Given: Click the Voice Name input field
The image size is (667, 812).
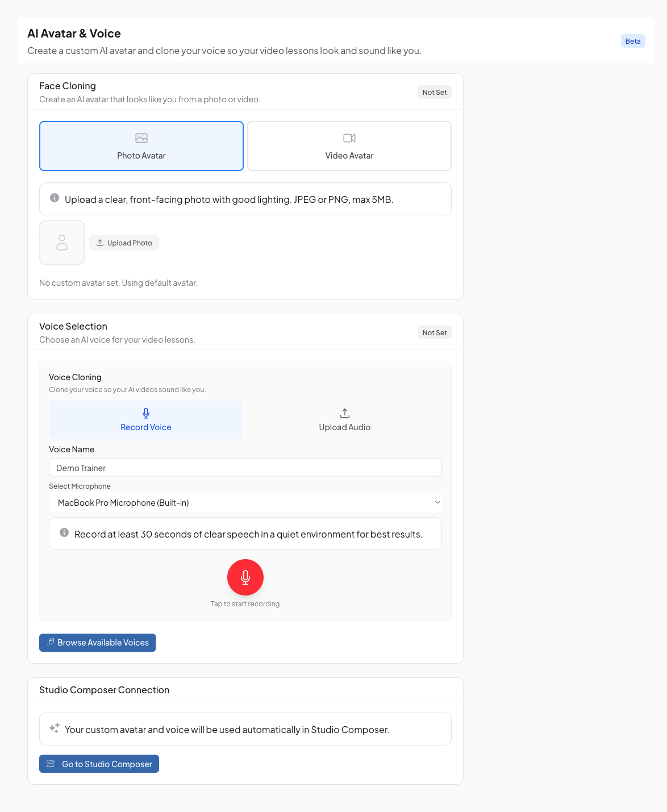Looking at the screenshot, I should coord(245,468).
